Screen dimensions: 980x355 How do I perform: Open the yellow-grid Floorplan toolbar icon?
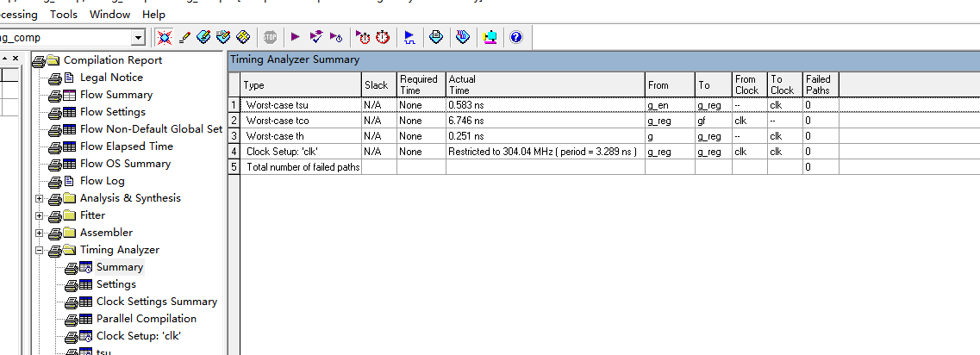click(244, 38)
